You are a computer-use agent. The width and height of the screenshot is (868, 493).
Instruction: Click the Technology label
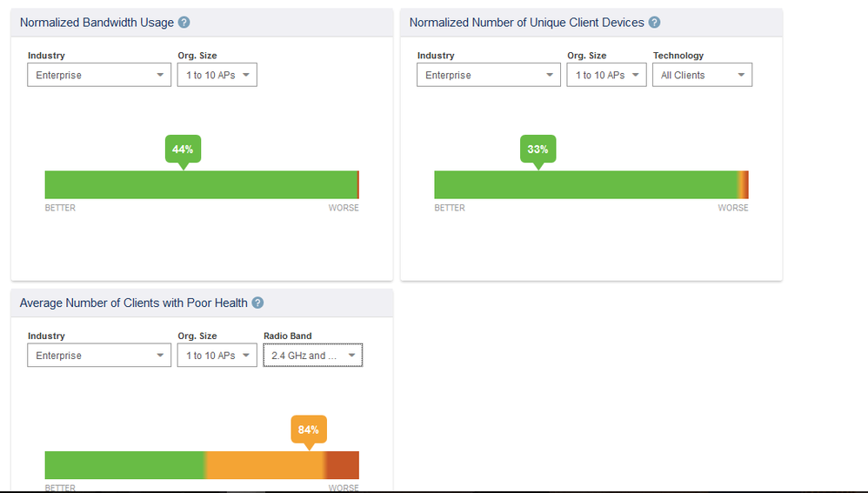[678, 56]
